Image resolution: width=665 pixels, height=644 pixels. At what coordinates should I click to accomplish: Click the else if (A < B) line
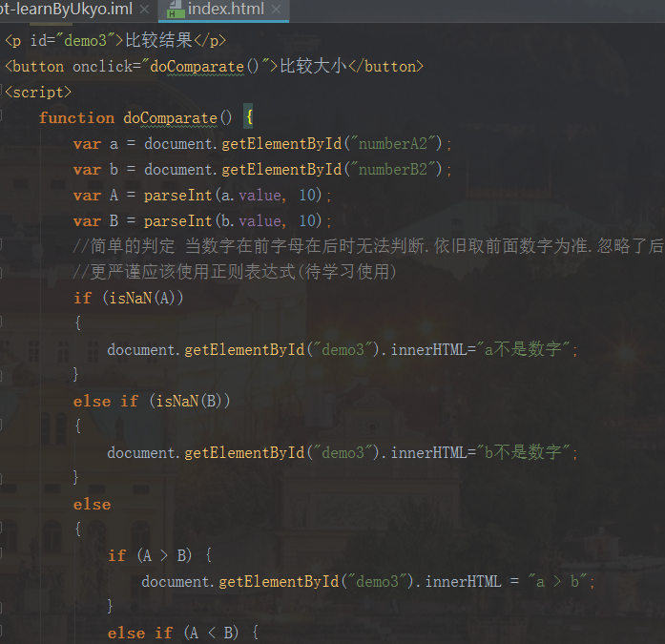pyautogui.click(x=183, y=633)
